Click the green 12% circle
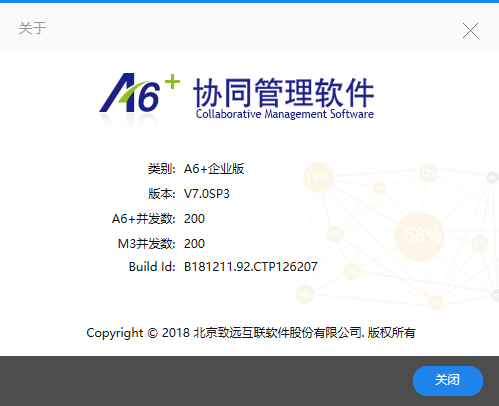The width and height of the screenshot is (499, 406). [429, 173]
